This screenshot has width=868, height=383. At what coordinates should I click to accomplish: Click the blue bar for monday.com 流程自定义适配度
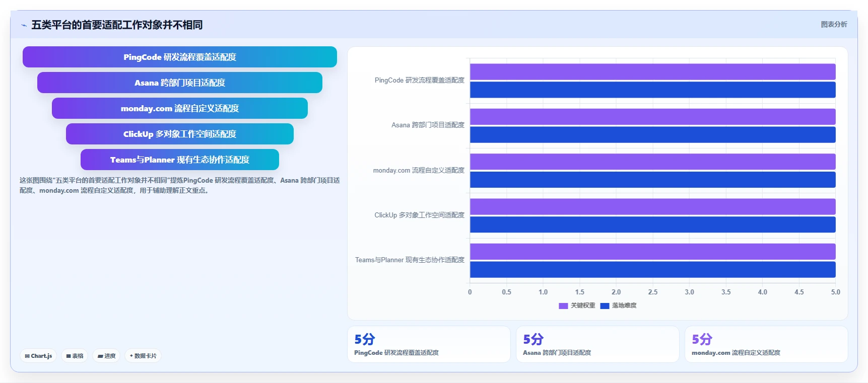tap(653, 180)
